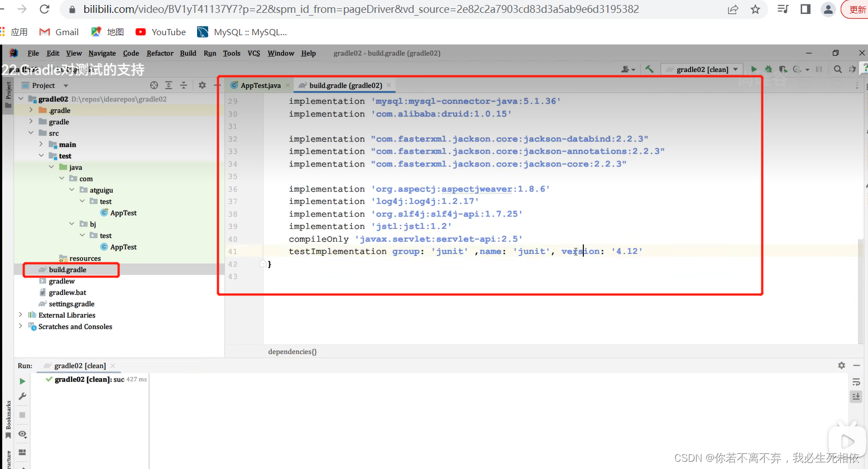Click Expand All icon in Project panel

point(169,85)
